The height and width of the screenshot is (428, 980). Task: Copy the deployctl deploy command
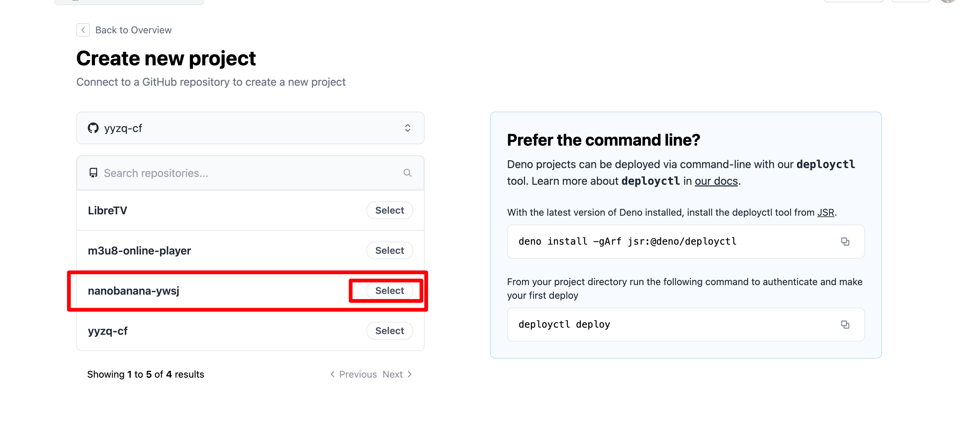[x=845, y=325]
